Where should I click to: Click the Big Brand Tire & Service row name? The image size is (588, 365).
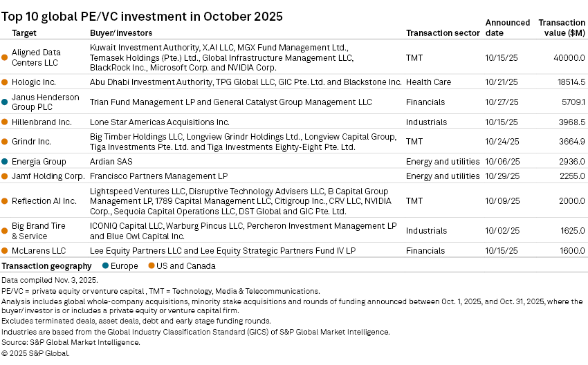point(40,231)
